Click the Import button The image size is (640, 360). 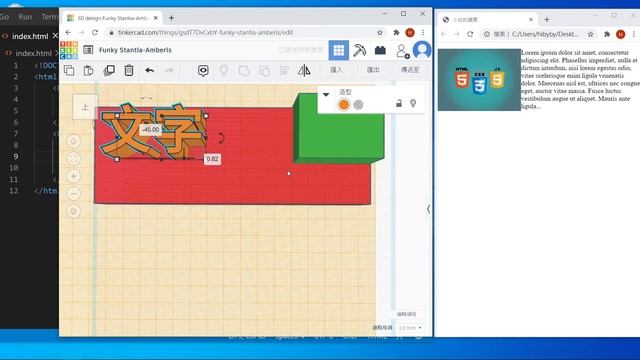(x=336, y=70)
